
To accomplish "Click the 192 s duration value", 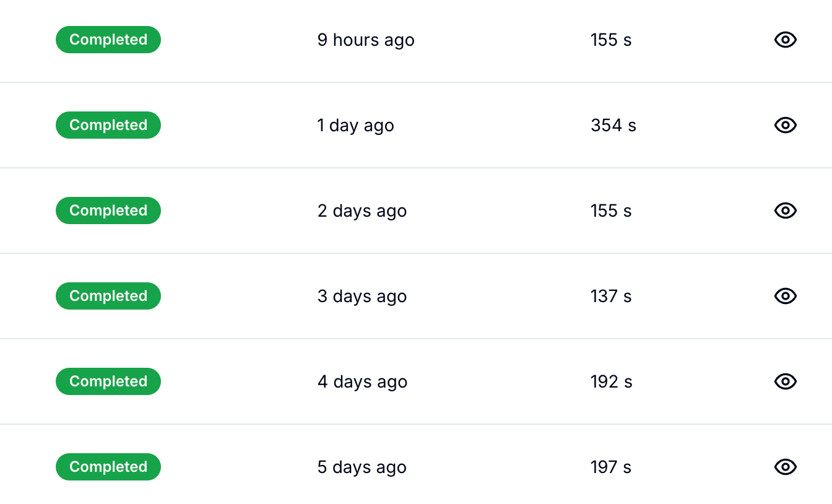I will tap(611, 382).
